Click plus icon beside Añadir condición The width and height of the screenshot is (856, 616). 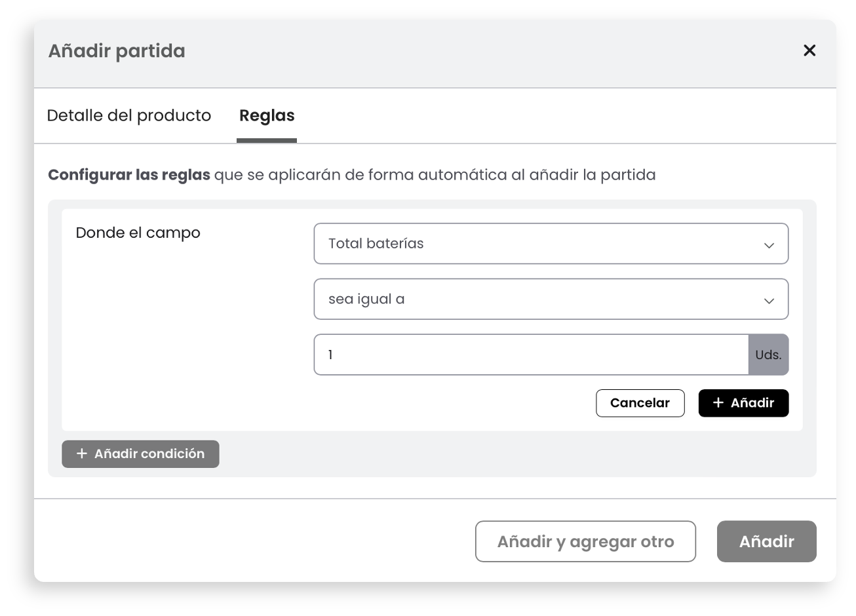[x=82, y=453]
